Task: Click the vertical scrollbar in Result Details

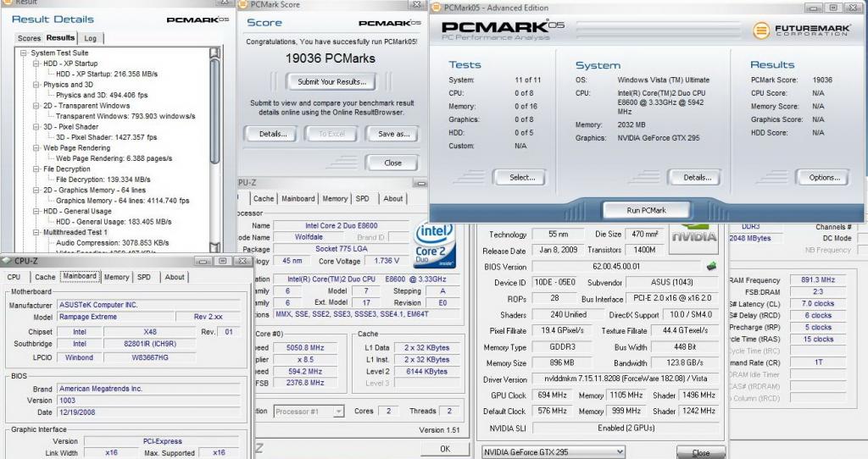Action: point(214,149)
